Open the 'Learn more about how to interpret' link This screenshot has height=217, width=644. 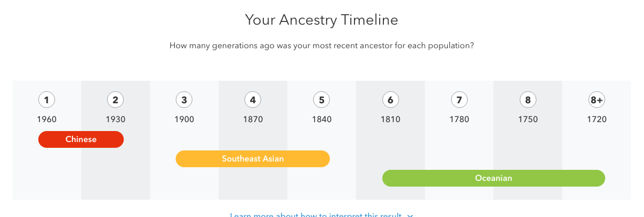tap(316, 215)
